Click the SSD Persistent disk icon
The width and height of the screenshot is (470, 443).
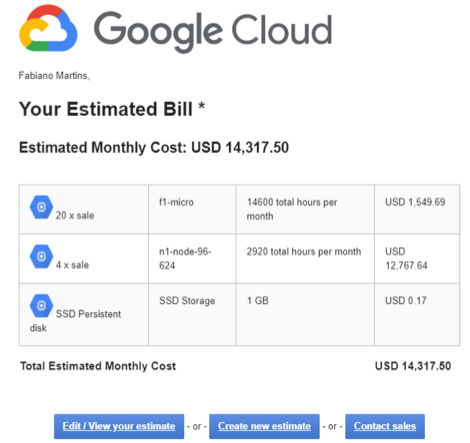41,306
